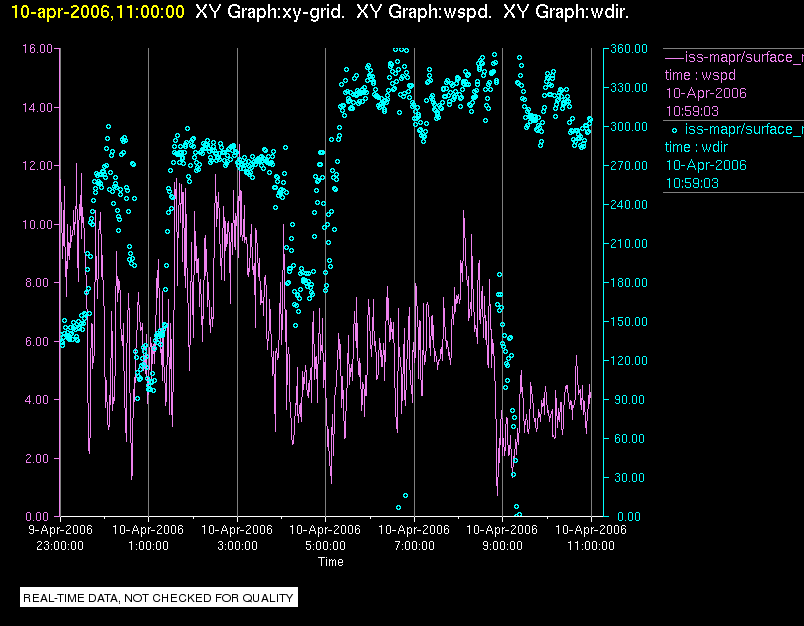Viewport: 804px width, 626px height.
Task: Click the 360.00 wind direction axis label
Action: [x=629, y=49]
